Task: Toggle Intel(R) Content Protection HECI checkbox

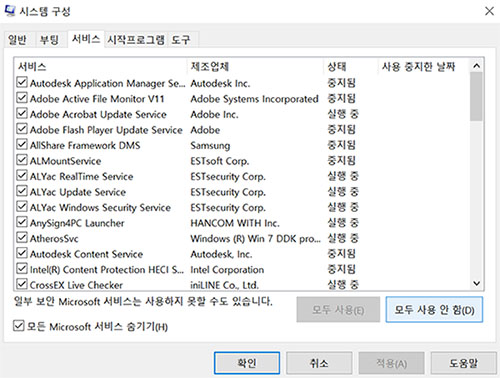Action: (x=22, y=268)
